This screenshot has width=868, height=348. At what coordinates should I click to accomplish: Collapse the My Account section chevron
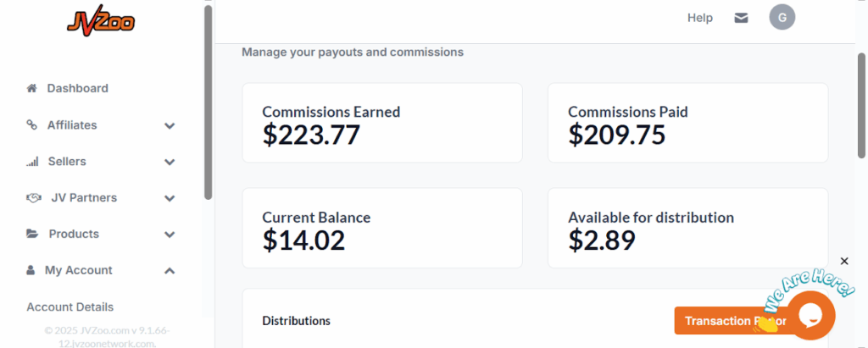170,271
